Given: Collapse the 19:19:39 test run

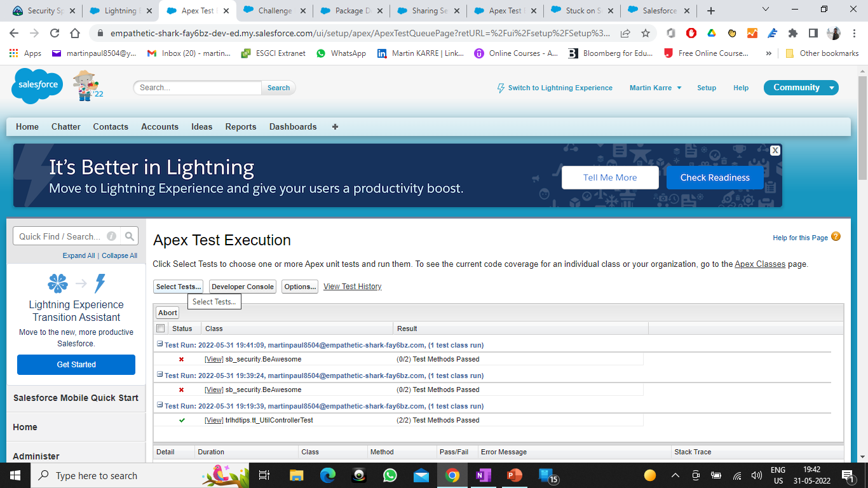Looking at the screenshot, I should [x=160, y=405].
